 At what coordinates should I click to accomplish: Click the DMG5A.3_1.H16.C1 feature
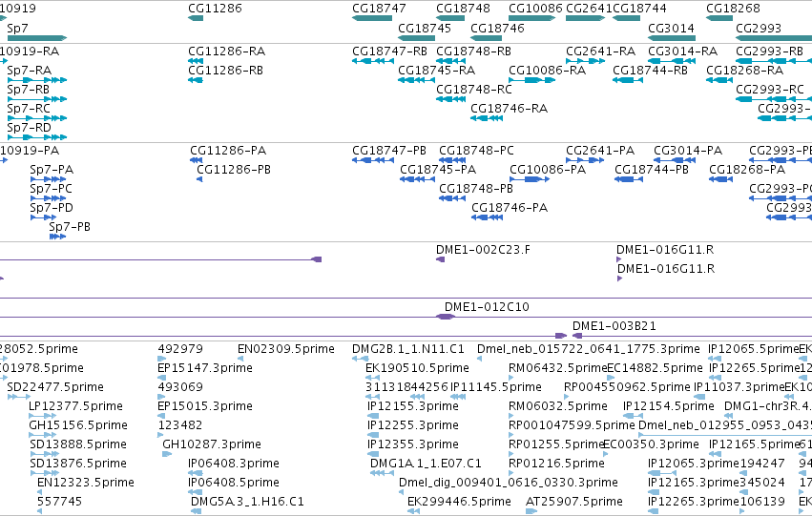(x=247, y=502)
